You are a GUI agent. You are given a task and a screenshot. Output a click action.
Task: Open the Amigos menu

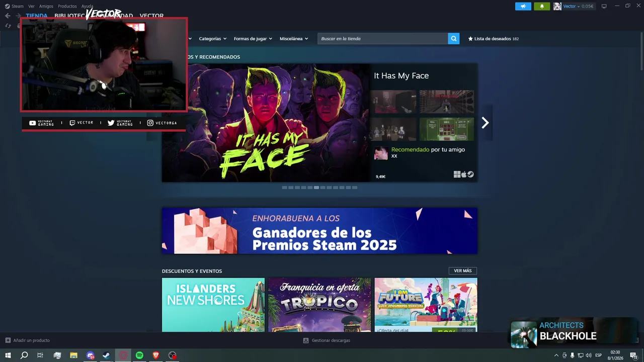[46, 6]
